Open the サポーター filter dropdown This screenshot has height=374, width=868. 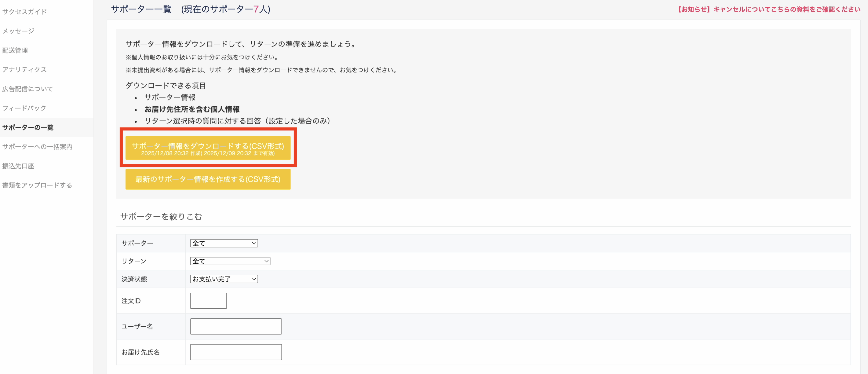tap(224, 243)
